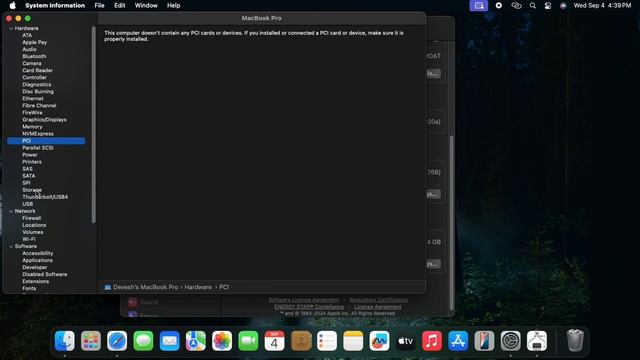Select Apple Pay in the sidebar

point(34,42)
